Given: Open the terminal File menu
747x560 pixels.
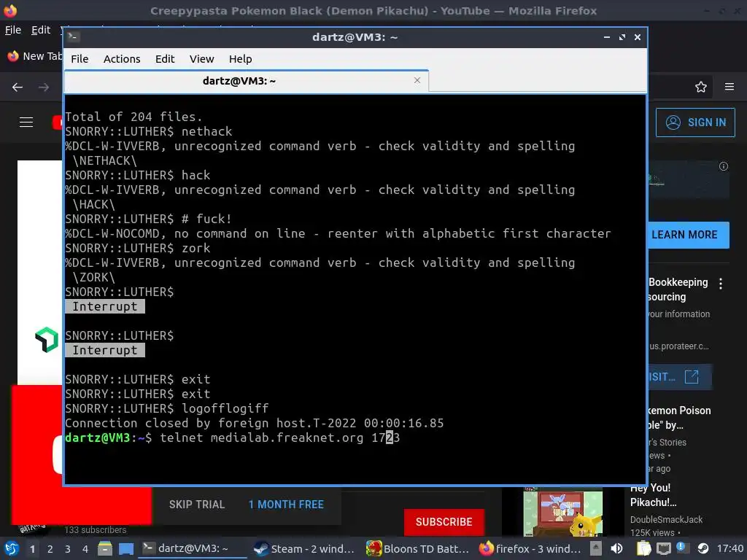Looking at the screenshot, I should coord(80,59).
